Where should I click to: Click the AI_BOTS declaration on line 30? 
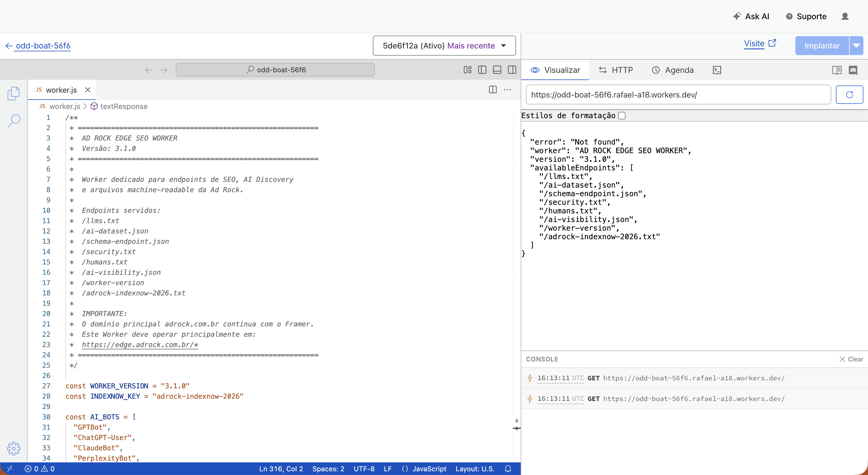104,417
